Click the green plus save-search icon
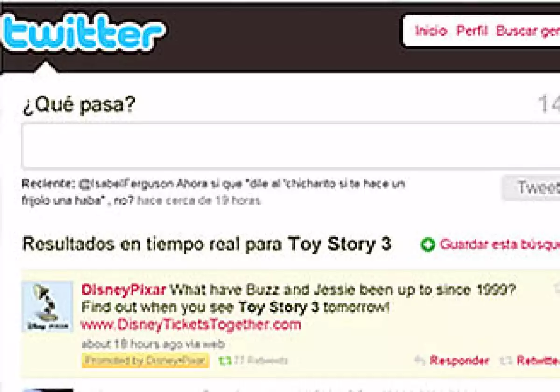This screenshot has width=560, height=392. point(427,244)
